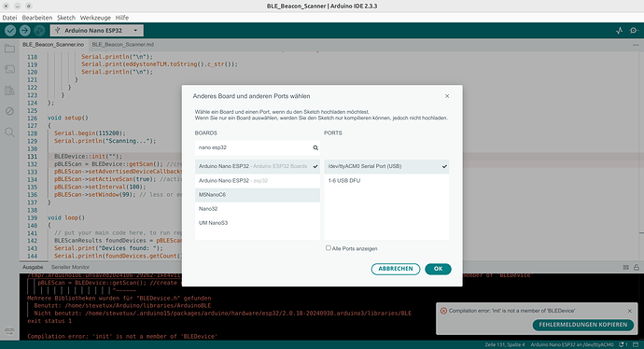Expand the Arduino Nano ESP32 board dropdown
This screenshot has height=349, width=644.
[97, 31]
